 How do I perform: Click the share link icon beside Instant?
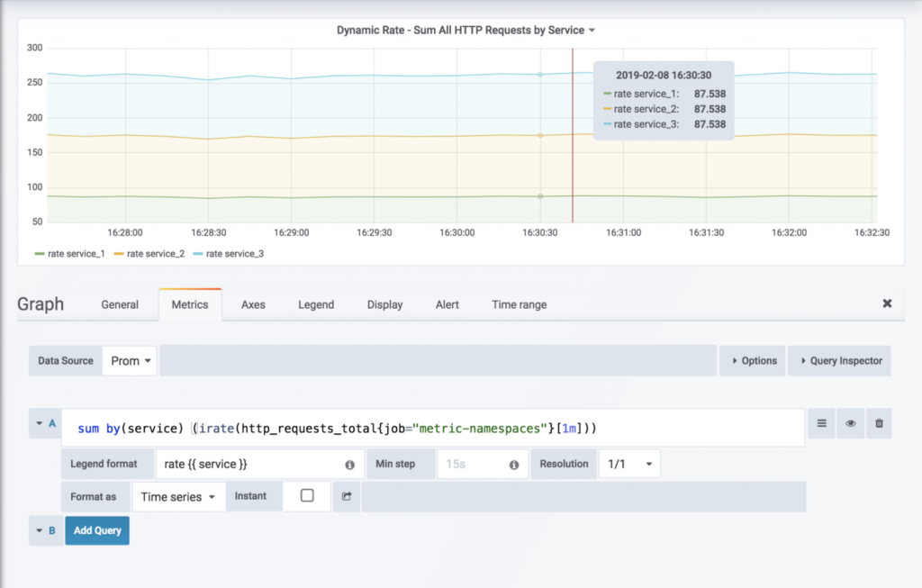[347, 496]
